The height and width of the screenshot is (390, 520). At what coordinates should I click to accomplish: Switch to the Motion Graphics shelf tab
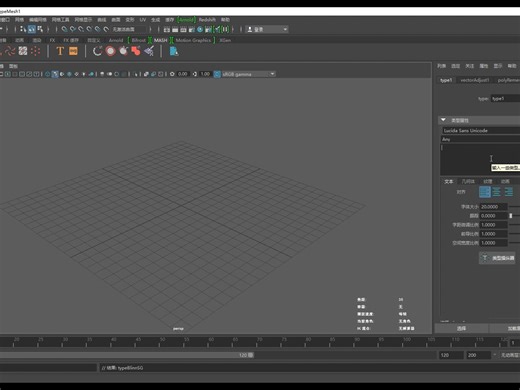193,40
